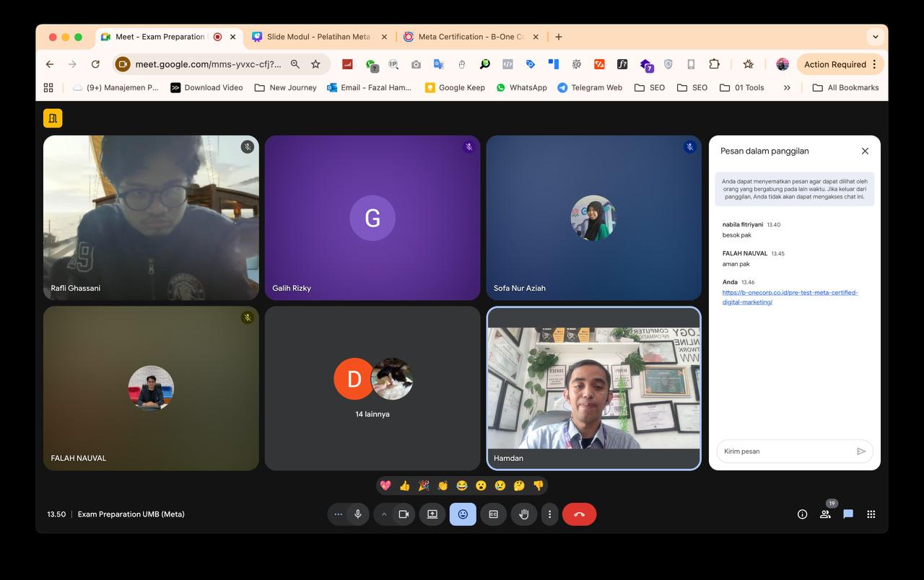Open more options vertical dots menu
The width and height of the screenshot is (924, 580).
pos(549,514)
